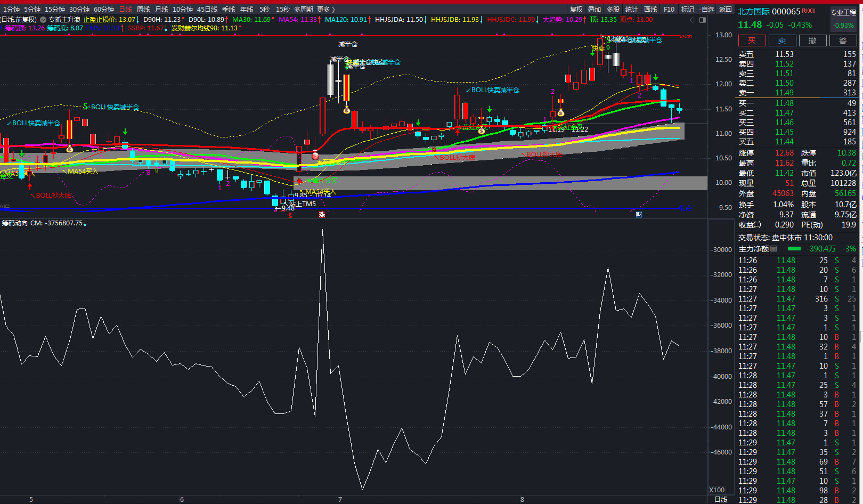Select the 日线 daily chart tab
The image size is (863, 504).
pos(125,10)
